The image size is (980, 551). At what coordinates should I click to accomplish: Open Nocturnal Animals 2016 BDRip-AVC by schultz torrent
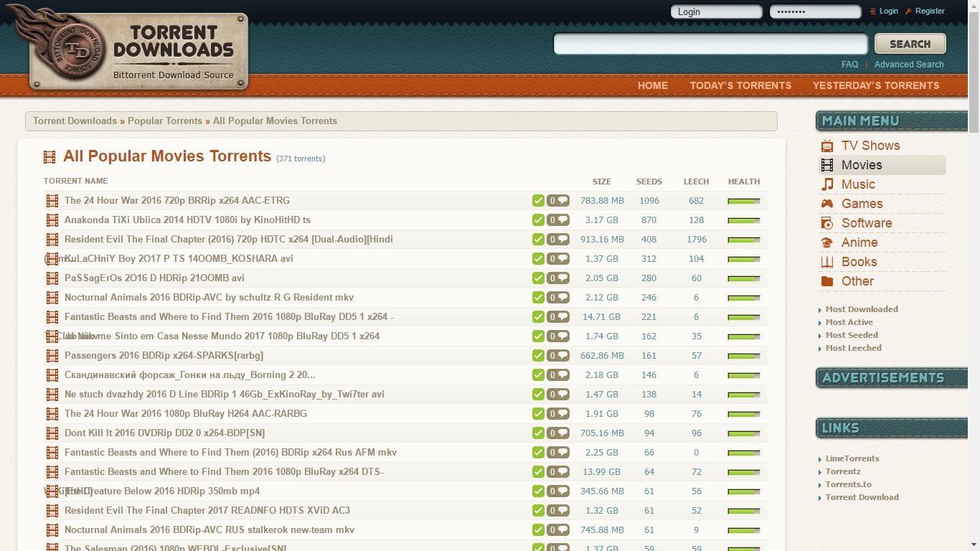point(209,298)
